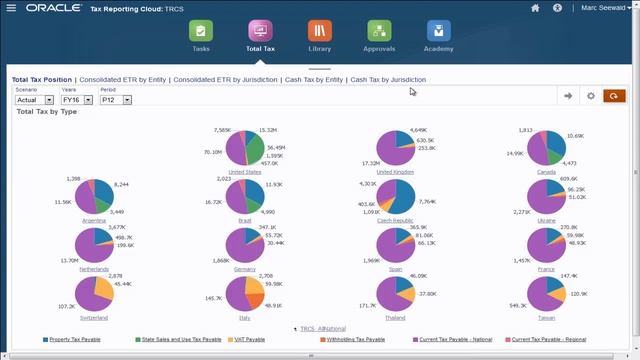
Task: Open the Tasks cluster icon
Action: point(201,31)
